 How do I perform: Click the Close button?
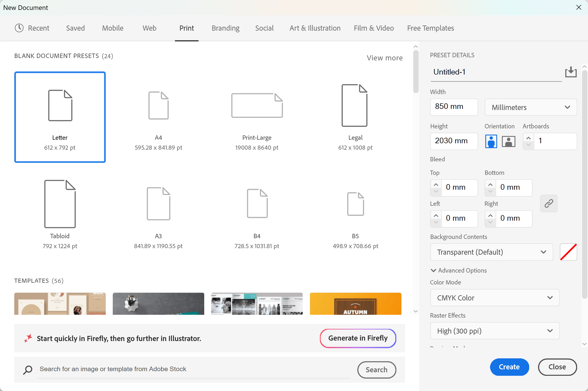point(557,367)
